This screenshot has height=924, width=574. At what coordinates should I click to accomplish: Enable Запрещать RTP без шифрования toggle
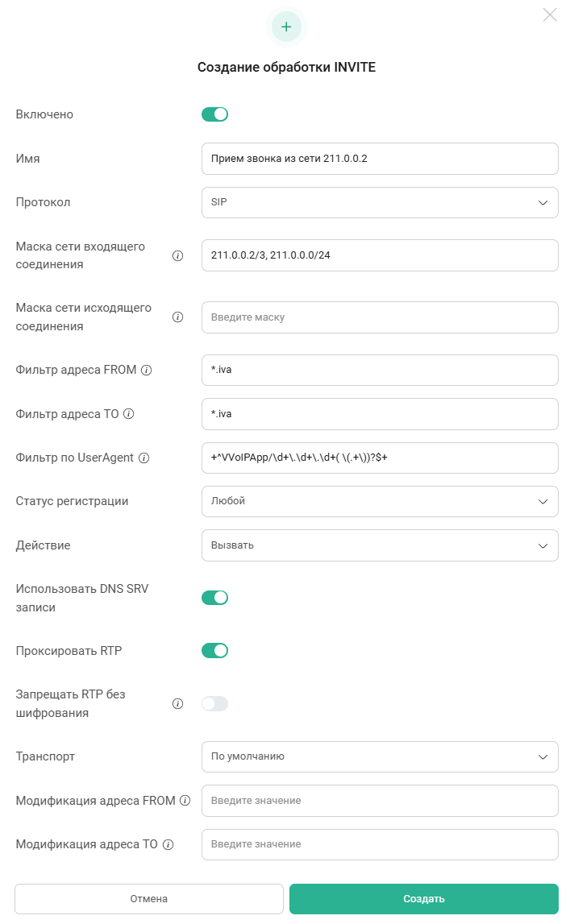point(214,704)
